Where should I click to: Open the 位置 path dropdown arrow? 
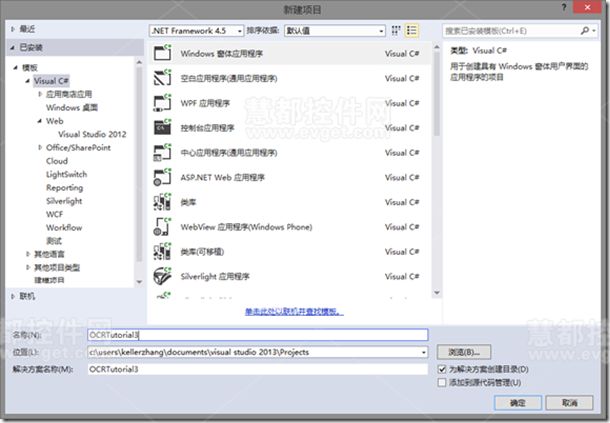(x=423, y=352)
